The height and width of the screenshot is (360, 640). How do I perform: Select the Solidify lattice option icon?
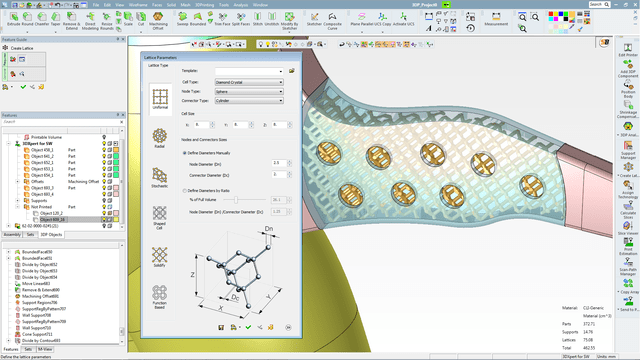click(160, 257)
